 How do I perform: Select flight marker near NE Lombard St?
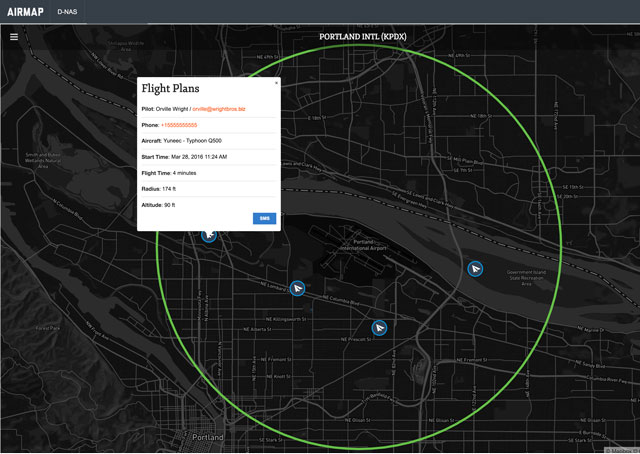pyautogui.click(x=297, y=288)
